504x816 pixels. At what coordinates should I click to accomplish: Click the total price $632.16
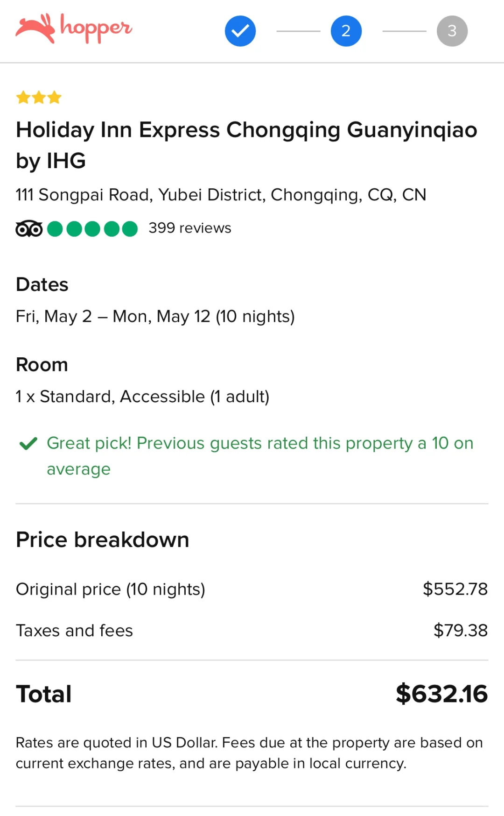pos(441,694)
